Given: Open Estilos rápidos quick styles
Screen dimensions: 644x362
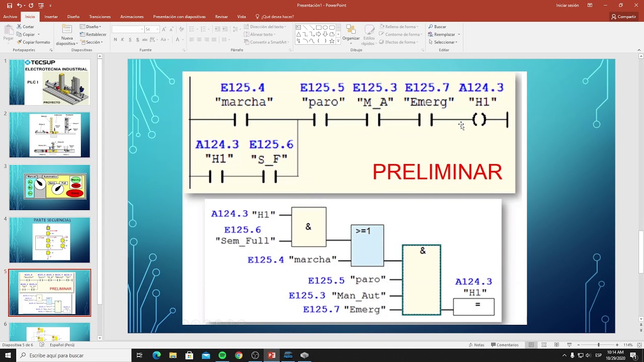Looking at the screenshot, I should (x=369, y=34).
